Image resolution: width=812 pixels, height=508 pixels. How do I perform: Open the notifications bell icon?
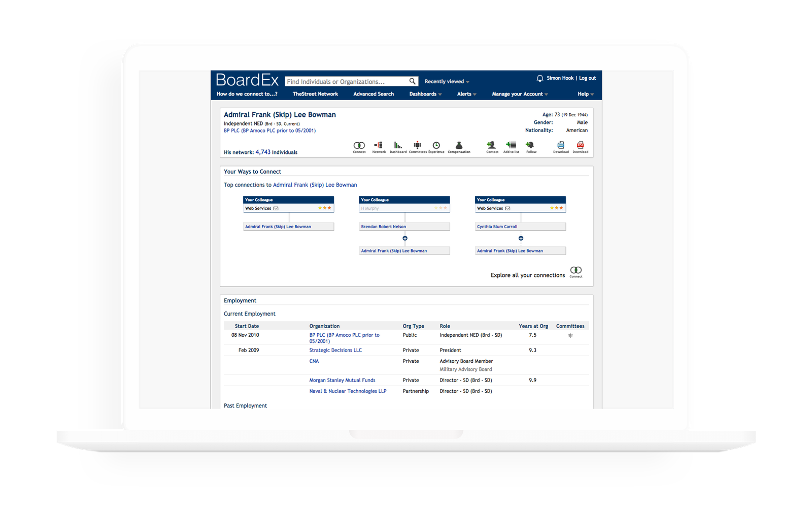(x=540, y=78)
